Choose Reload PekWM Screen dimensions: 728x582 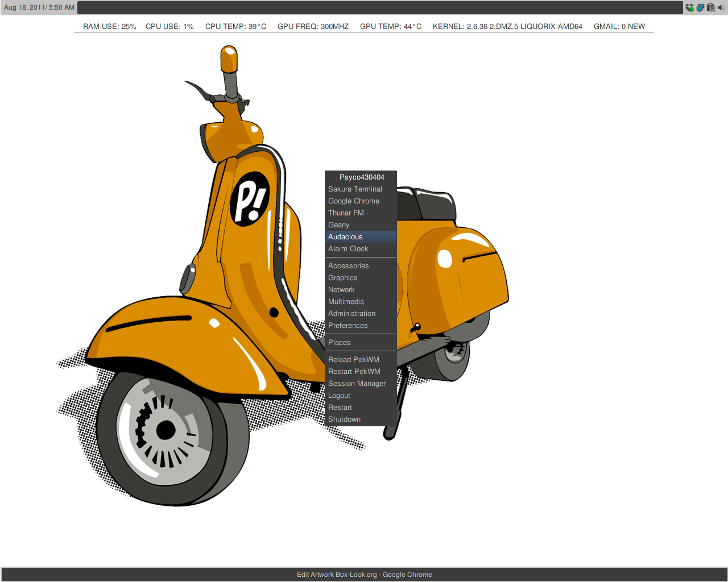(361, 360)
